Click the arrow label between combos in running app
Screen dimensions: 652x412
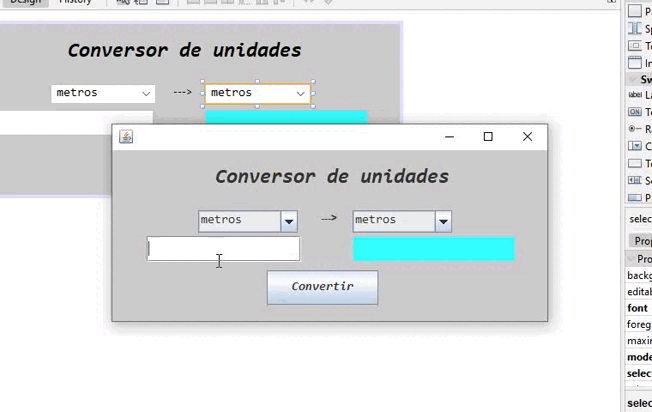[329, 218]
